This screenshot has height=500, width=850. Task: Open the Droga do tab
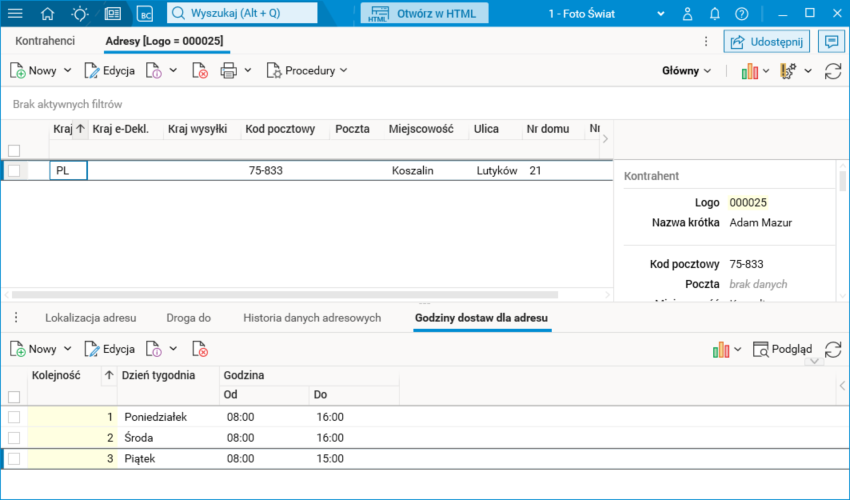click(189, 318)
